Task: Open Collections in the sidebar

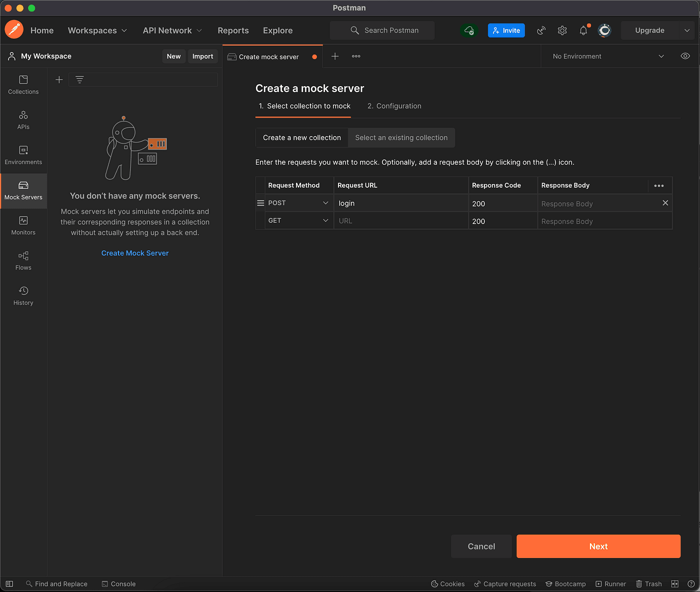Action: click(x=23, y=85)
